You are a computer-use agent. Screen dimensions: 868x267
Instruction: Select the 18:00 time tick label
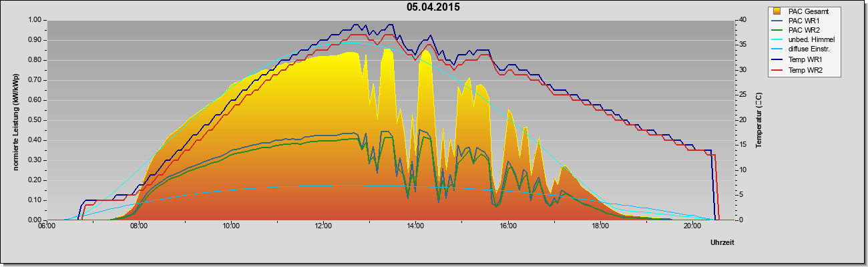coord(600,226)
